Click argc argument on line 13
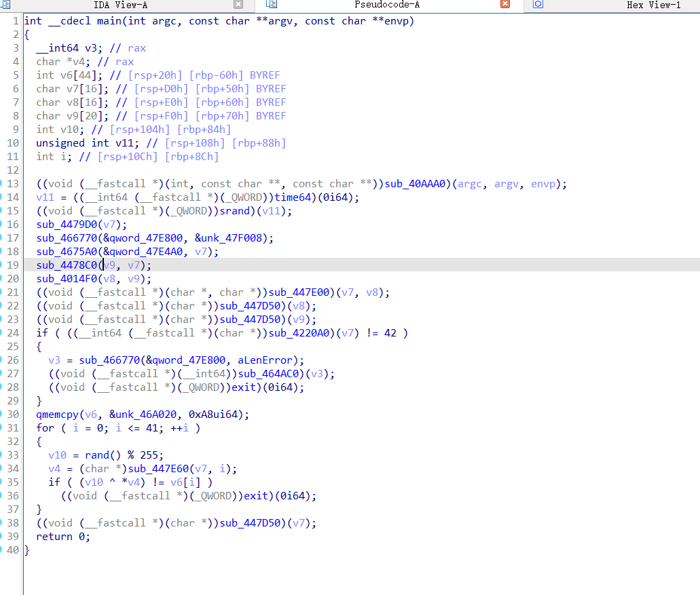Screen dimensions: 700x595 [x=470, y=184]
